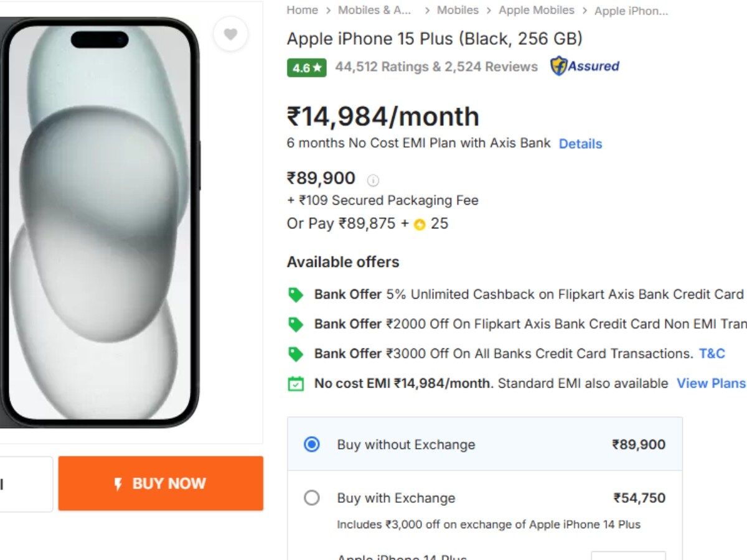
Task: Open the Home breadcrumb link
Action: [x=302, y=11]
